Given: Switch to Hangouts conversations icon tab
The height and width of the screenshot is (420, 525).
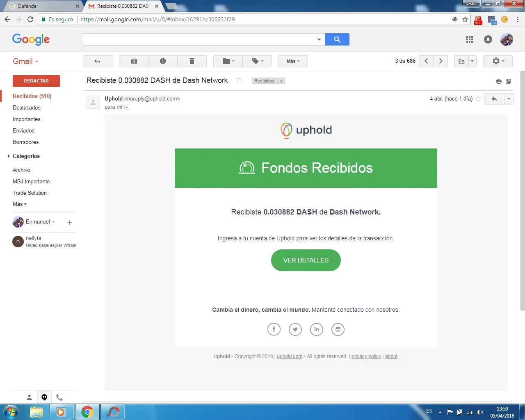Looking at the screenshot, I should click(44, 397).
